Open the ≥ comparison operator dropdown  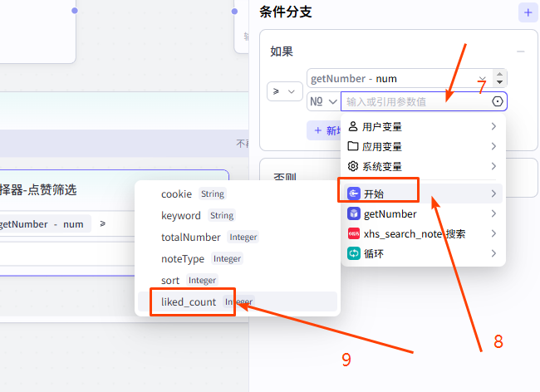coord(284,91)
